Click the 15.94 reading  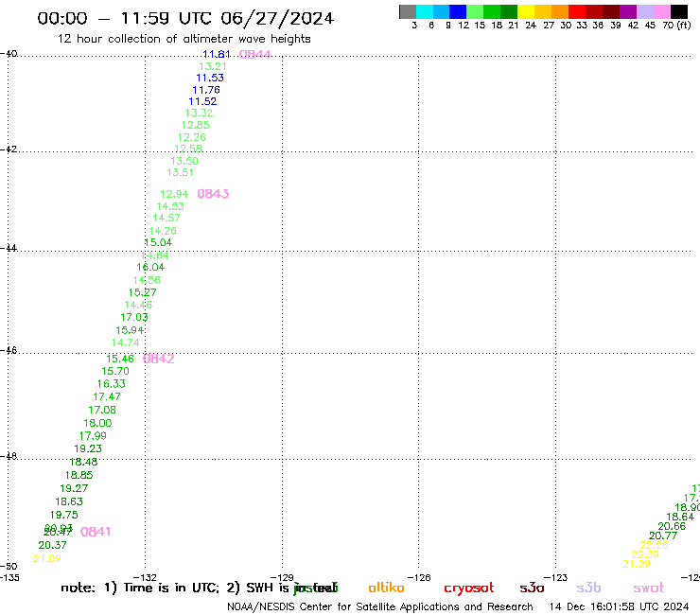click(x=130, y=330)
